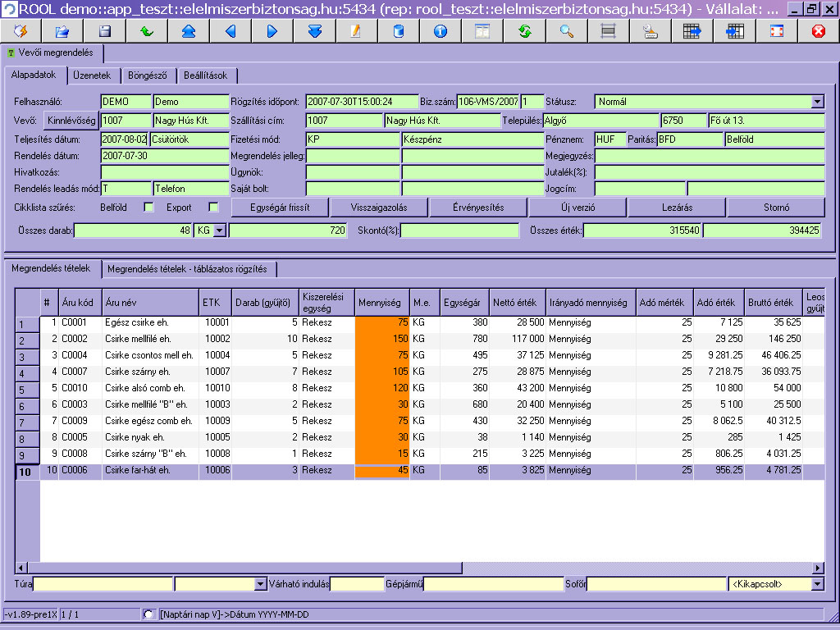The height and width of the screenshot is (630, 840).
Task: Go to next record with right arrow
Action: point(272,31)
